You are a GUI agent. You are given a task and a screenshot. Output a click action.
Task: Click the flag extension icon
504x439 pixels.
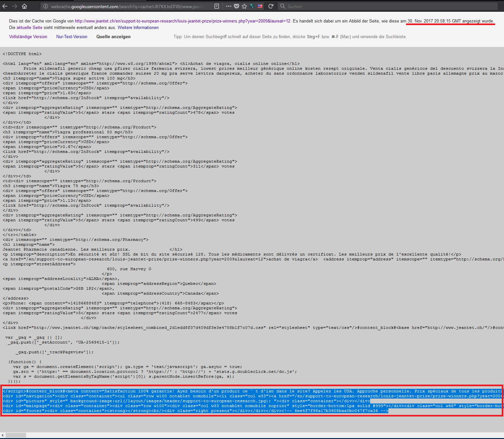tap(260, 6)
